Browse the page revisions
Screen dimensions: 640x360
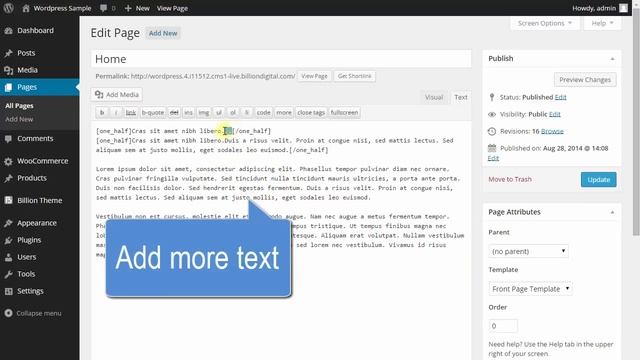(x=552, y=131)
